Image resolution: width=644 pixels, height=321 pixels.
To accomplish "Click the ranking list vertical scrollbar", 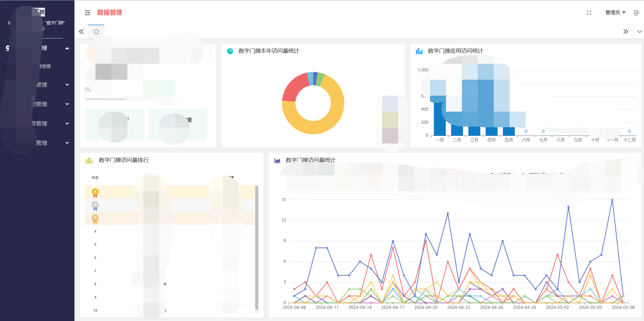I will (x=257, y=247).
